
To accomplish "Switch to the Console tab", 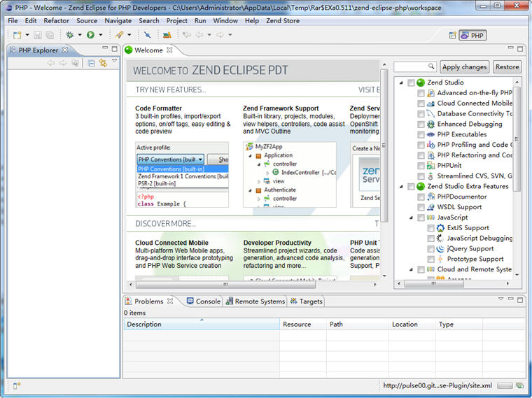I will click(203, 301).
